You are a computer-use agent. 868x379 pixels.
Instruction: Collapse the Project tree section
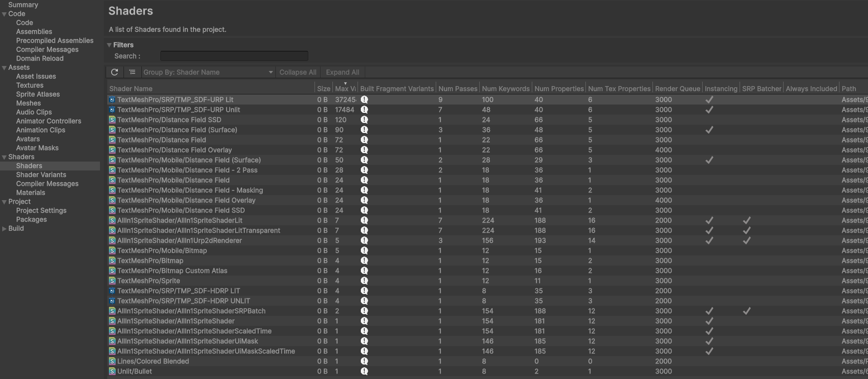pos(4,202)
